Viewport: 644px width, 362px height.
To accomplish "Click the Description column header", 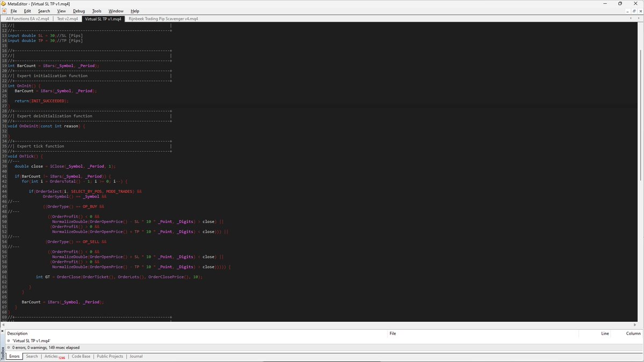I will click(17, 334).
